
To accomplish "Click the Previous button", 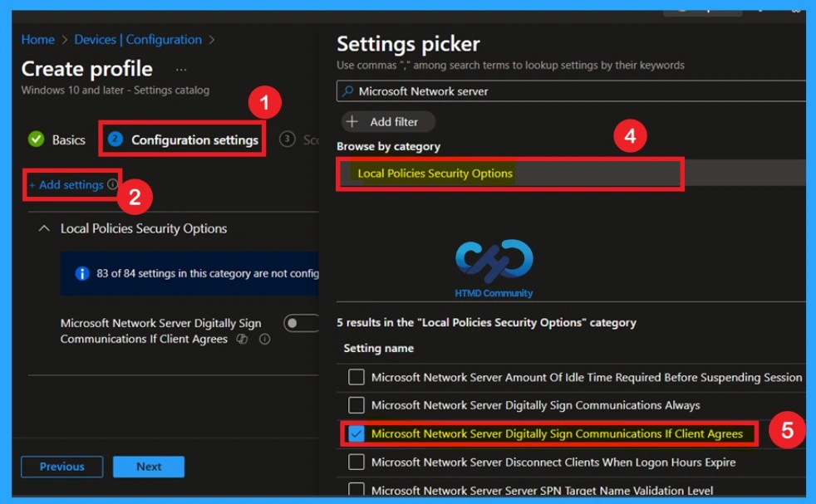I will pyautogui.click(x=61, y=467).
